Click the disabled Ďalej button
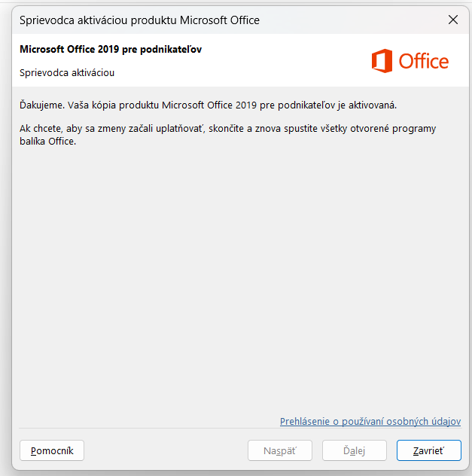This screenshot has height=476, width=472. point(354,450)
